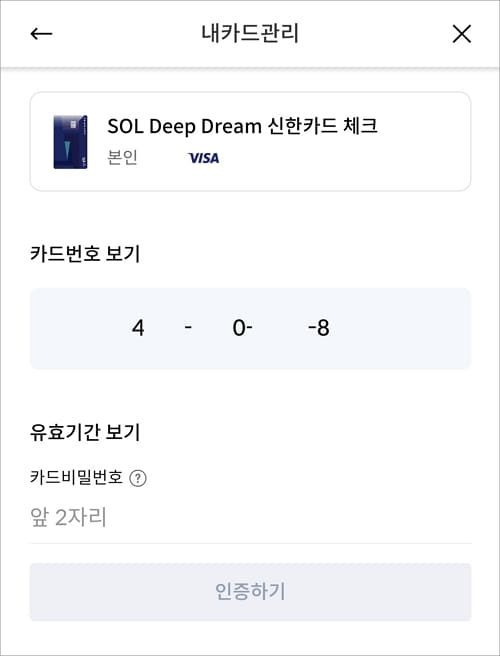
Task: Go back using the left arrow icon
Action: [41, 34]
